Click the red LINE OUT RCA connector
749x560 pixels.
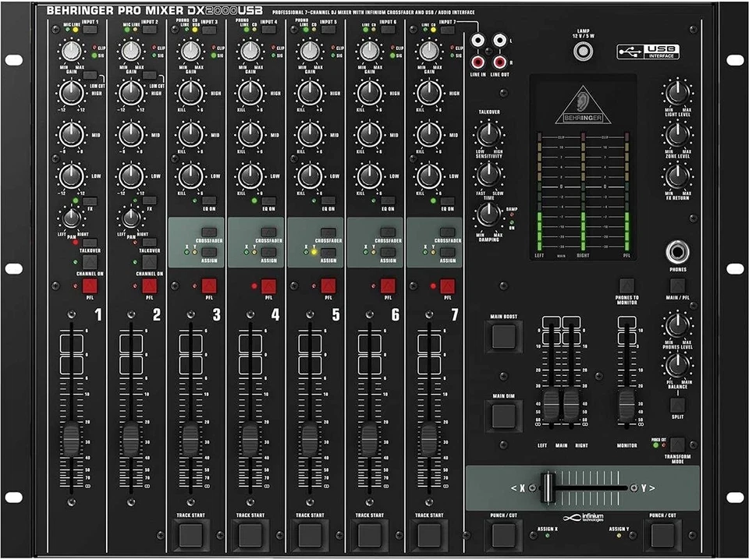(x=499, y=62)
